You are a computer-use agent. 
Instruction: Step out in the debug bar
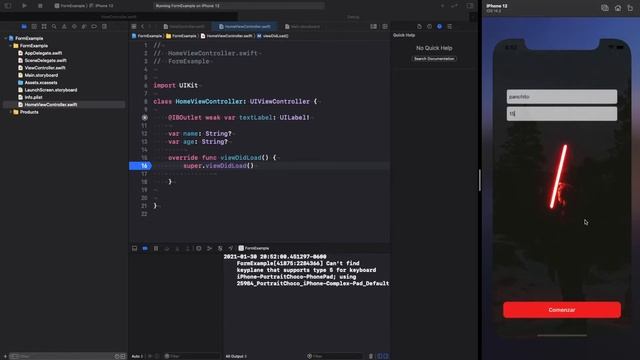click(x=188, y=248)
